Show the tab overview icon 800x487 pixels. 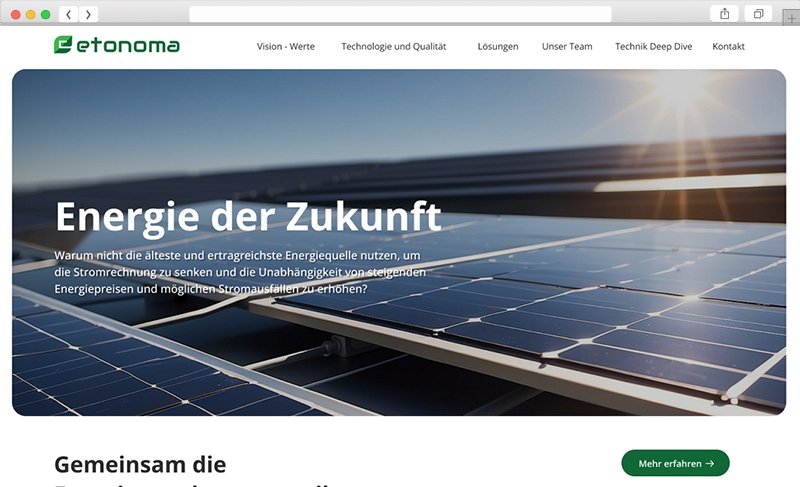758,14
